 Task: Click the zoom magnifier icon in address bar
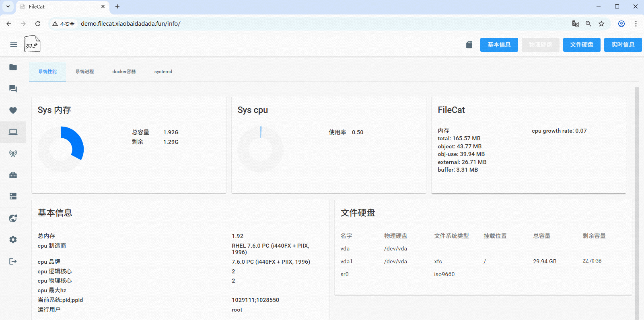pyautogui.click(x=588, y=24)
